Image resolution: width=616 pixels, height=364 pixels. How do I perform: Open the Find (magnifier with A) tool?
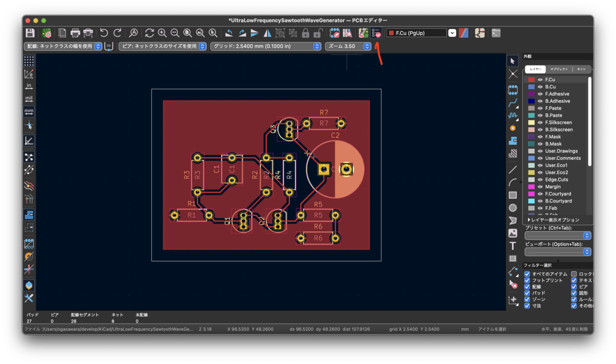pyautogui.click(x=133, y=33)
